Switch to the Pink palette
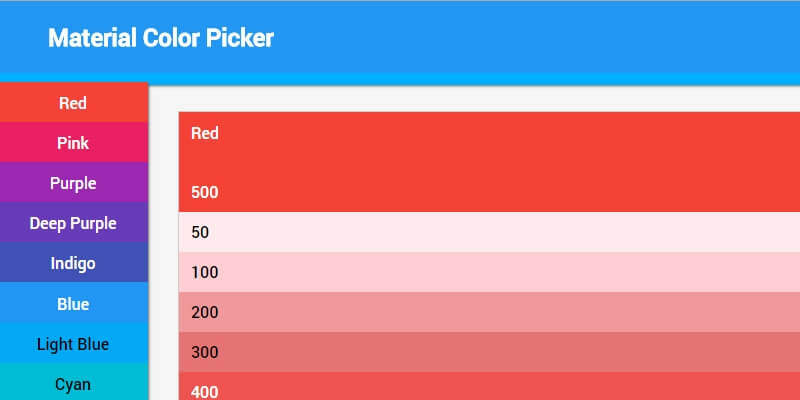Viewport: 800px width, 400px height. tap(73, 143)
